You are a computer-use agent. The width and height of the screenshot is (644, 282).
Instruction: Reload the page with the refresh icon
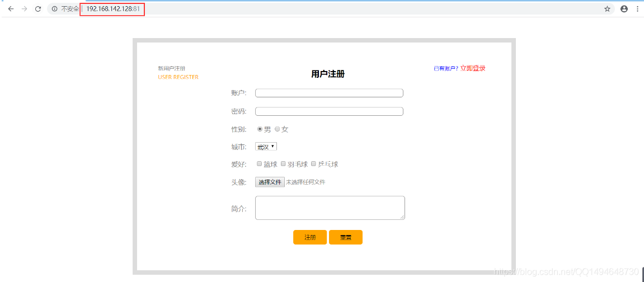pyautogui.click(x=38, y=9)
